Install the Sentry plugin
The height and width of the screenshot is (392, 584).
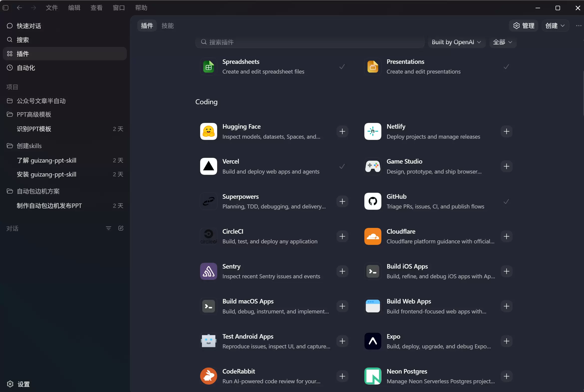tap(342, 272)
